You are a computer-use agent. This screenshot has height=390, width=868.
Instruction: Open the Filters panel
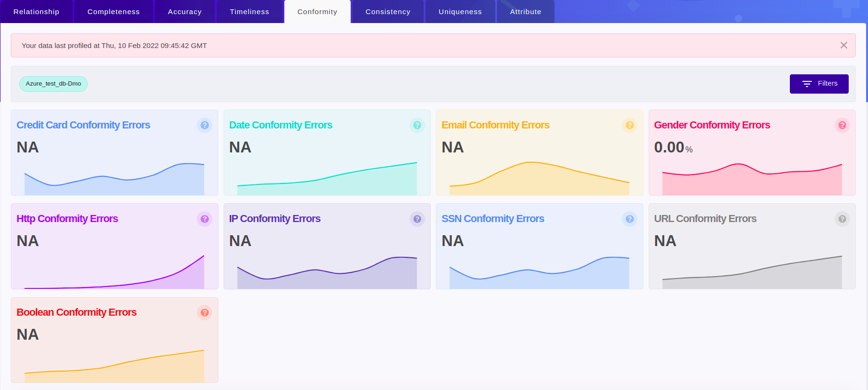tap(819, 84)
